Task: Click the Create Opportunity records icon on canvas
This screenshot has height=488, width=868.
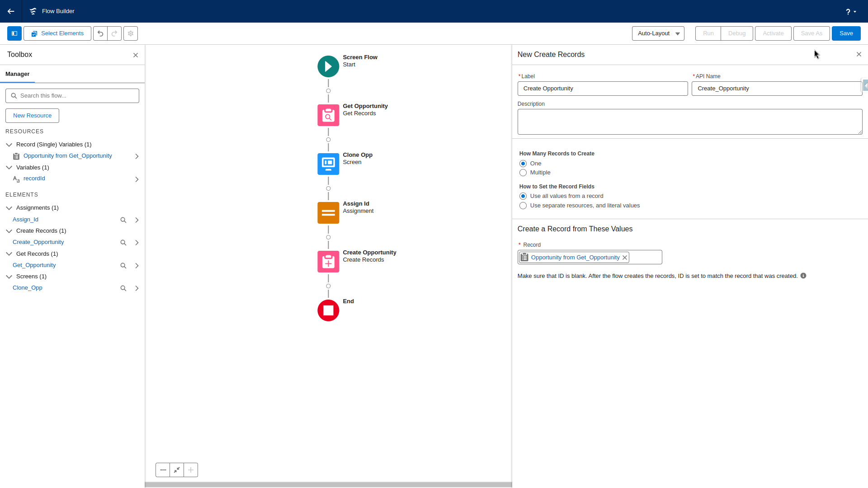Action: click(x=328, y=262)
